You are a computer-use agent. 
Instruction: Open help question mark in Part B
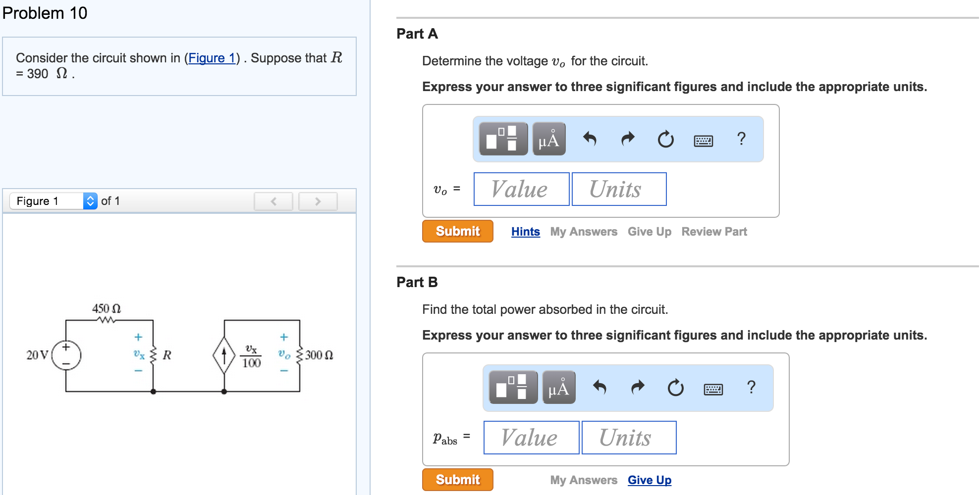[x=751, y=387]
